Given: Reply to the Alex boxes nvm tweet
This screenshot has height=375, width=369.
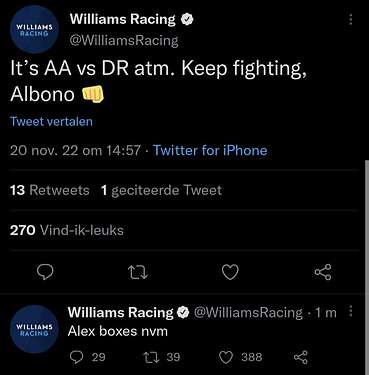Looking at the screenshot, I should tap(87, 357).
